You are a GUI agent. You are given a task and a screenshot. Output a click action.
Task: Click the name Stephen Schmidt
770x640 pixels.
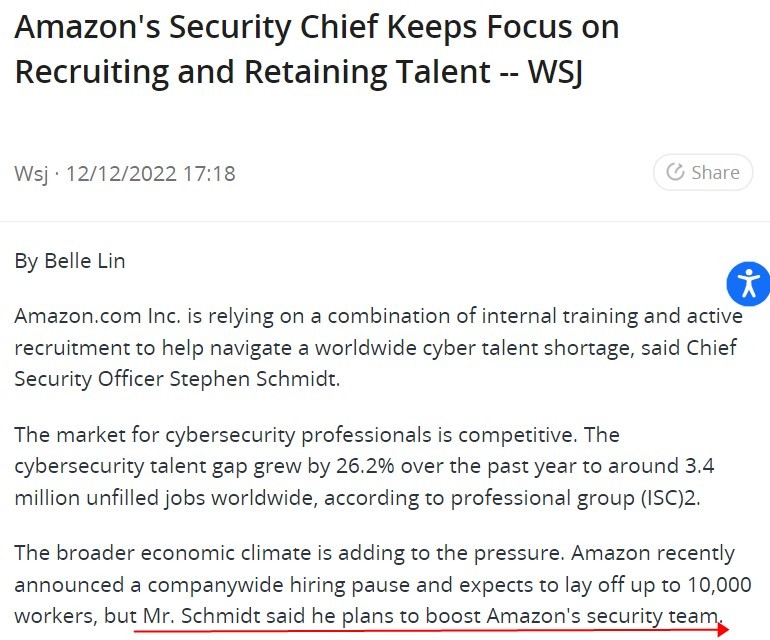(x=254, y=379)
